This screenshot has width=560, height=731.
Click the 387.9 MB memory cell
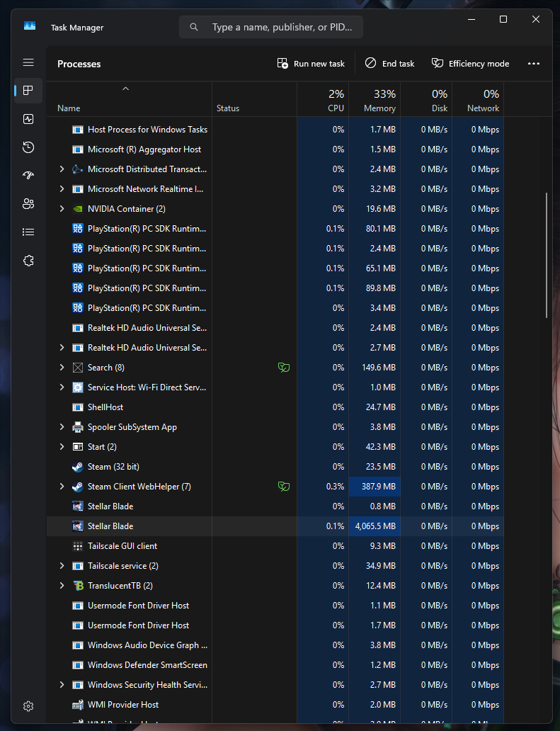point(375,486)
